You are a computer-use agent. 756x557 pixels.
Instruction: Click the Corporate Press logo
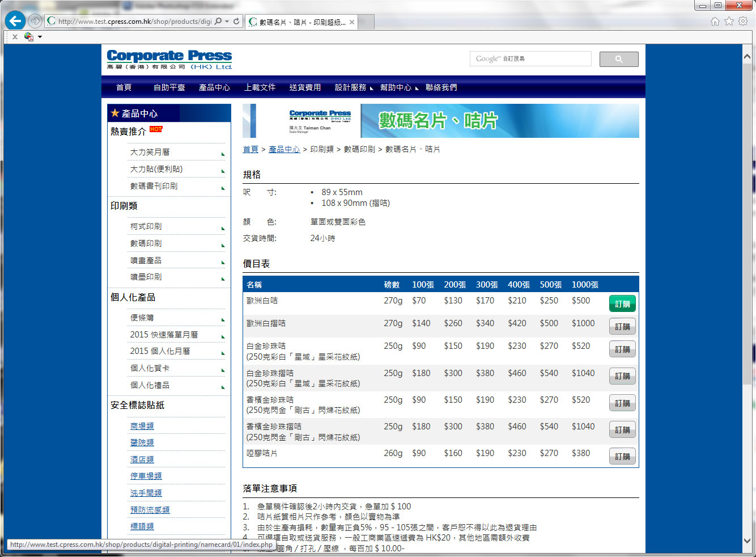click(x=169, y=60)
